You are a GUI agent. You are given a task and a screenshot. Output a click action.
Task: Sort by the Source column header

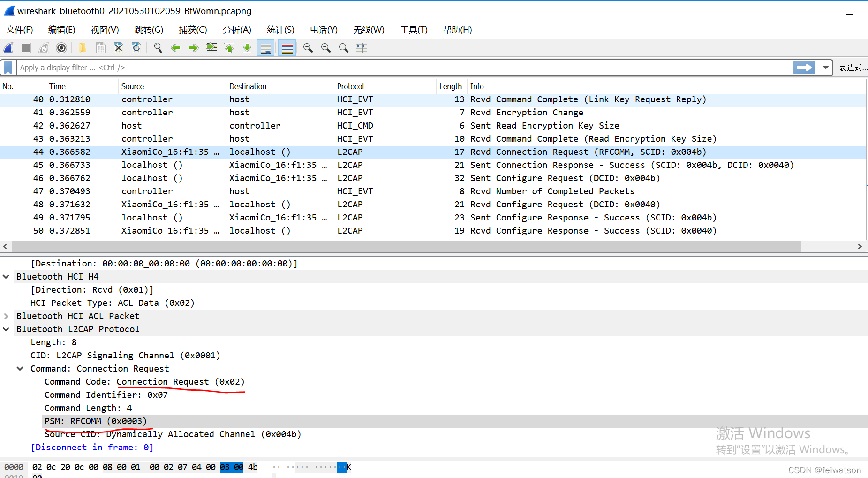pos(172,86)
